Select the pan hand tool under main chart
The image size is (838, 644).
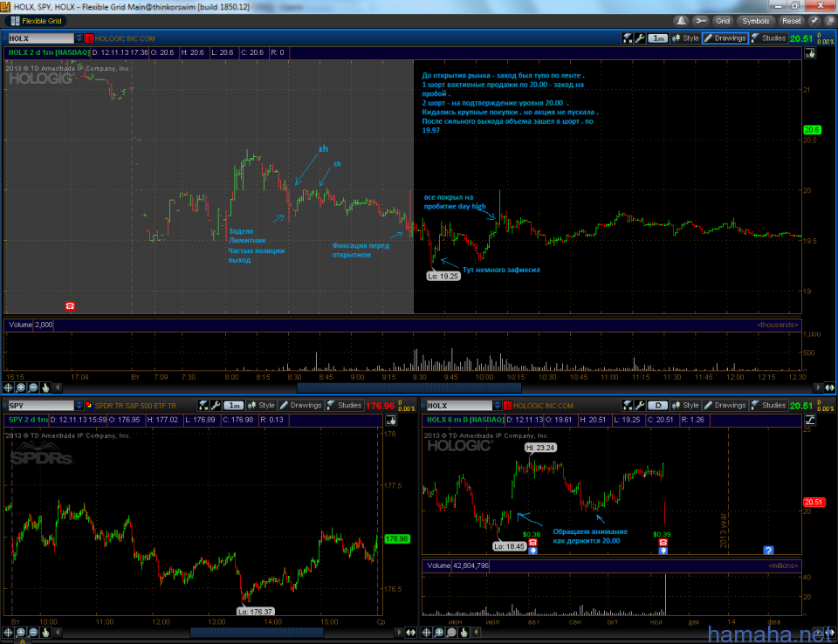pyautogui.click(x=45, y=387)
